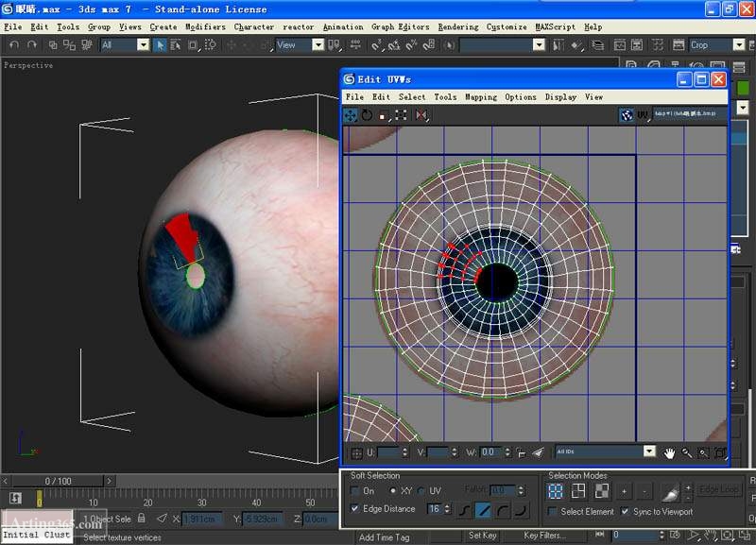Click the Add Time Tag label
The image size is (756, 545).
click(384, 537)
